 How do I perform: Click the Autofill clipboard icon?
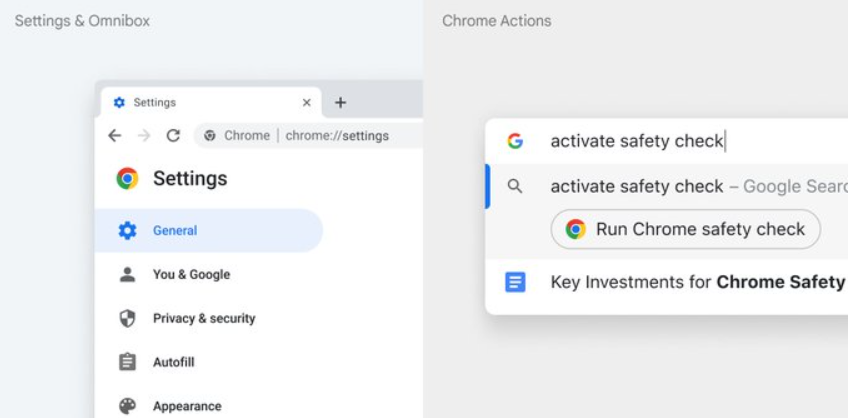pos(127,362)
